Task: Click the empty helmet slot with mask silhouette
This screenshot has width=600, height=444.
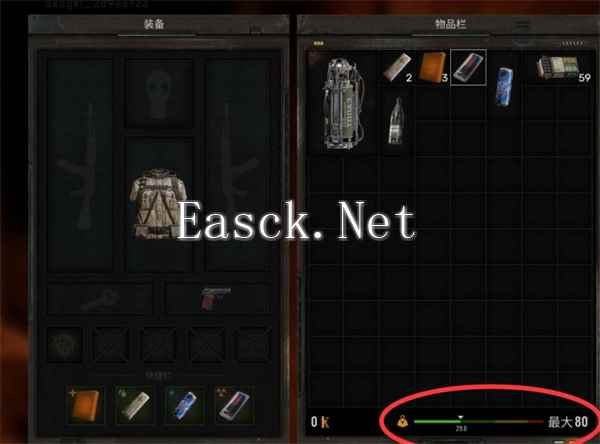Action: 159,94
